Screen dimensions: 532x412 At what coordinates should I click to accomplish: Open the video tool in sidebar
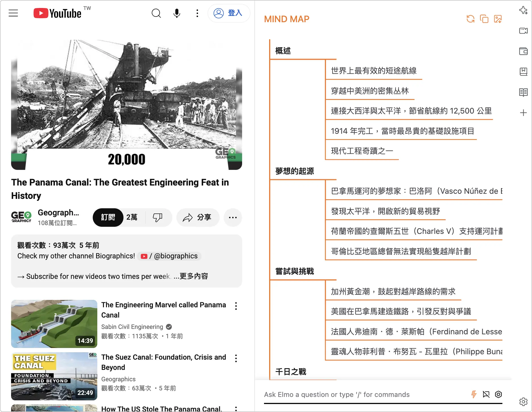(x=523, y=31)
